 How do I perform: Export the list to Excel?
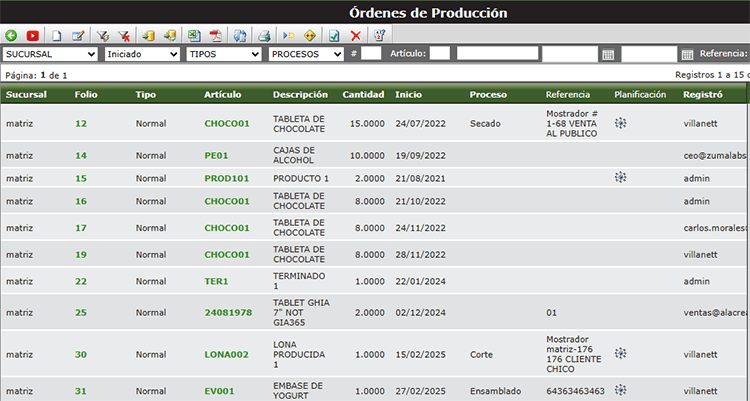pyautogui.click(x=194, y=35)
